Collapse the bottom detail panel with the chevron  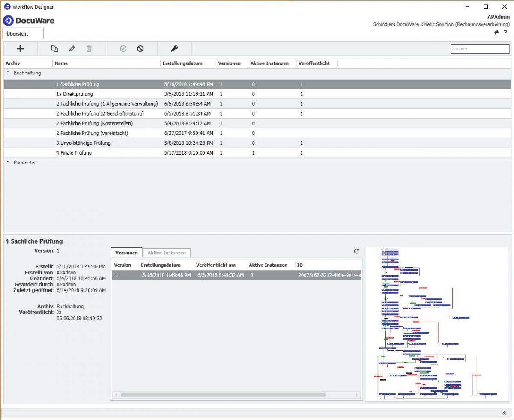[504, 413]
